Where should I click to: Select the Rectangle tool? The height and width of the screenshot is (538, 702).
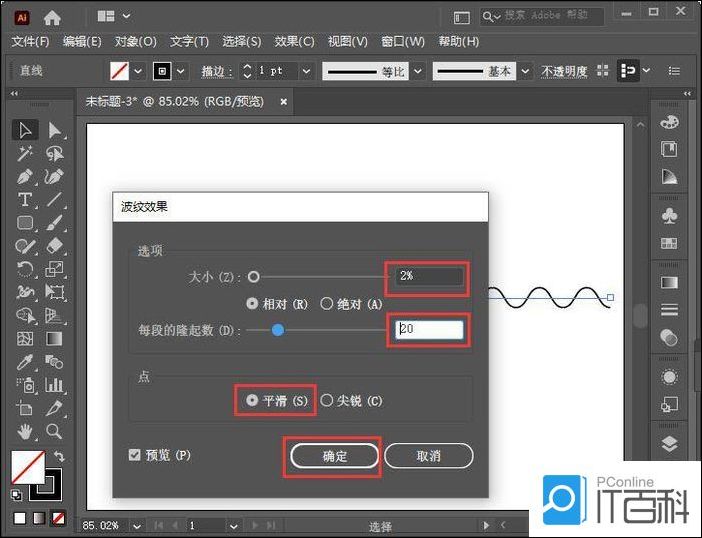click(x=25, y=223)
